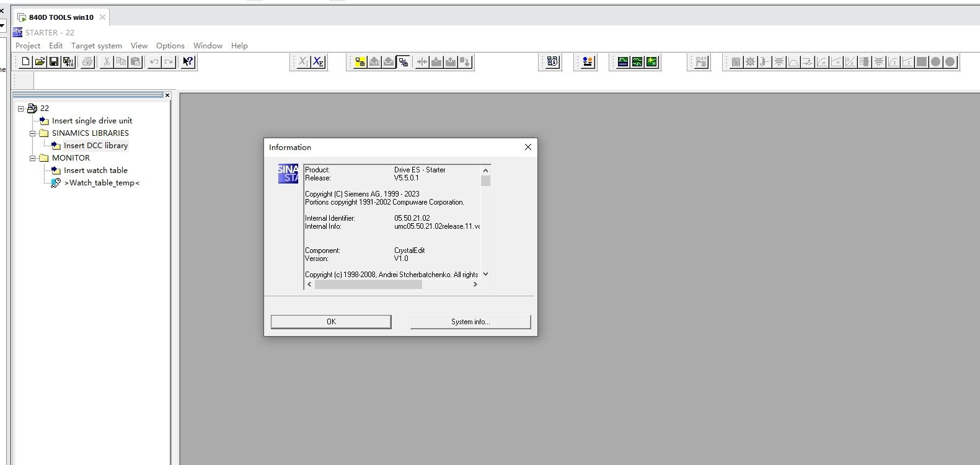Click the info box scroll right arrow
This screenshot has width=980, height=465.
(475, 285)
